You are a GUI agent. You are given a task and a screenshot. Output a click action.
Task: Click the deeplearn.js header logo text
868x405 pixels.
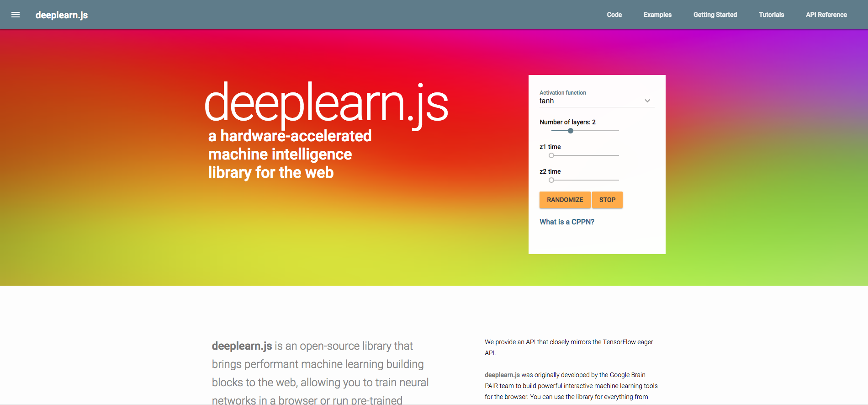[x=62, y=15]
